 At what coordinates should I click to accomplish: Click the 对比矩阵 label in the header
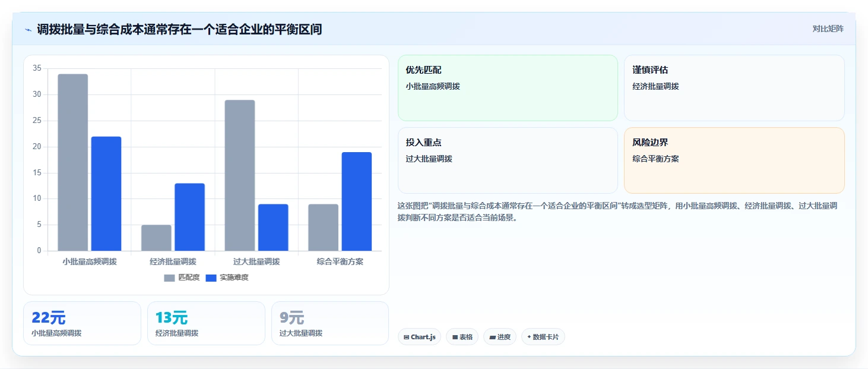click(828, 29)
